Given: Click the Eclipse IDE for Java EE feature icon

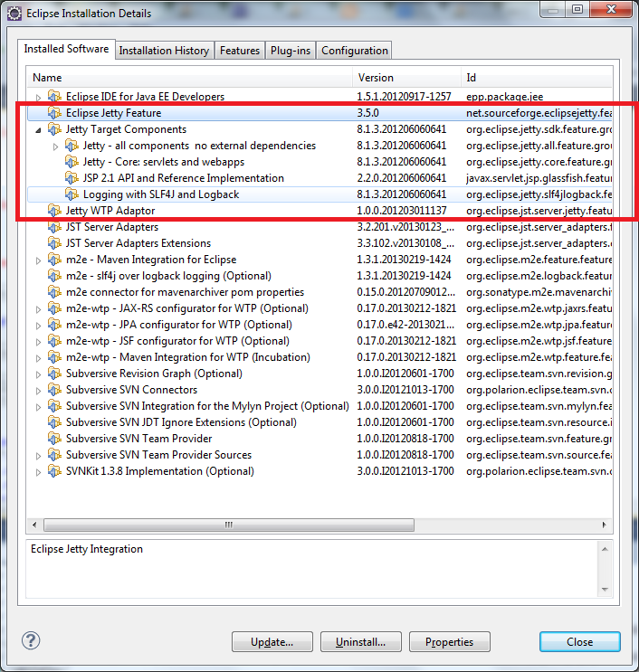Looking at the screenshot, I should 54,97.
